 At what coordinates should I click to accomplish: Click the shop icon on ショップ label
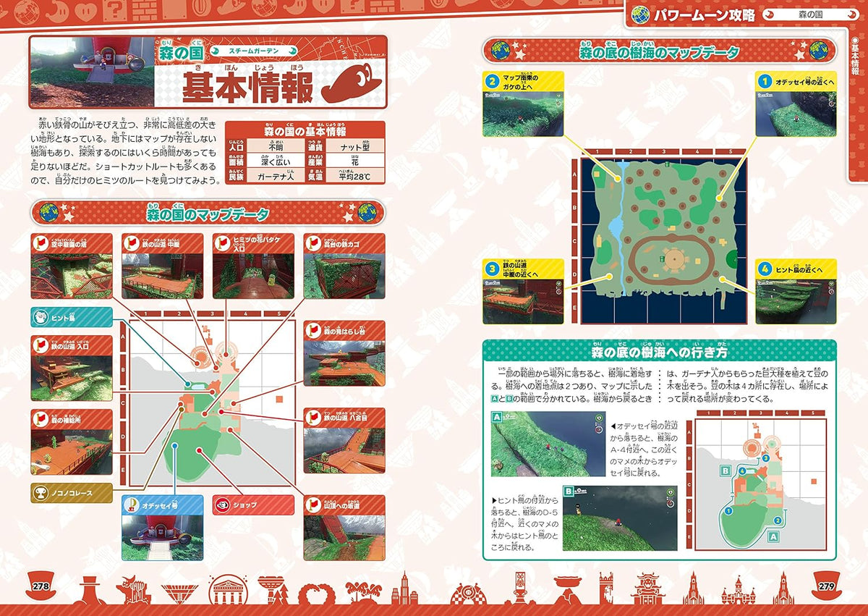224,504
